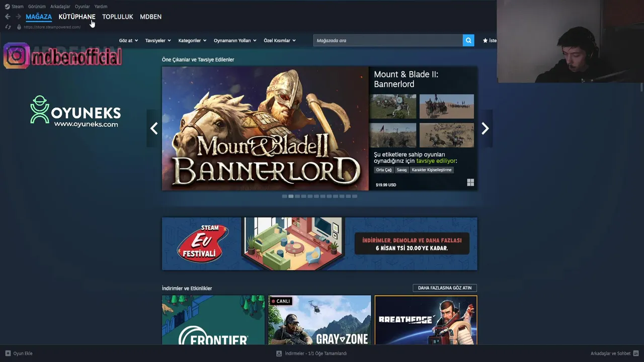Click the page reload icon
Screen dimensions: 644x362
(8, 27)
